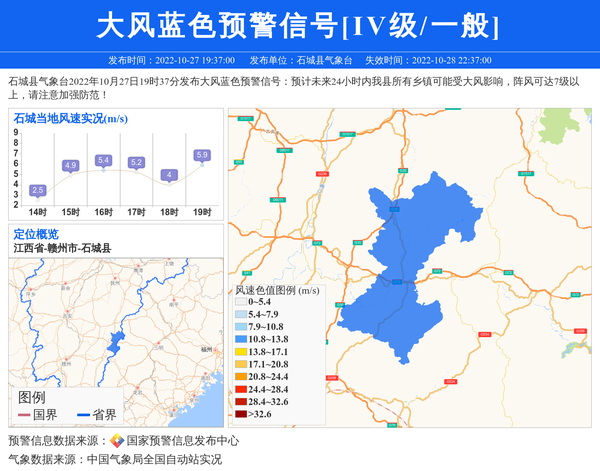Click the 13.8~17.1 yellow legend swatch
Image resolution: width=600 pixels, height=471 pixels.
point(241,352)
